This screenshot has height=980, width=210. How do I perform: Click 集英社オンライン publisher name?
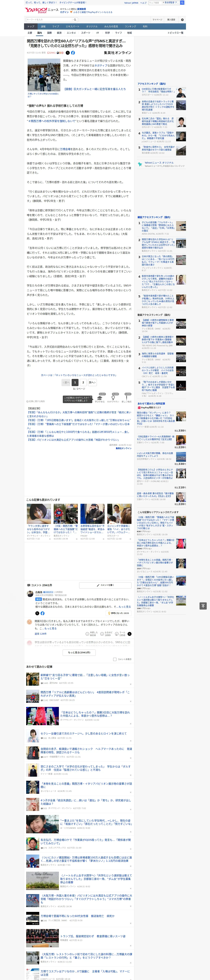click(118, 53)
